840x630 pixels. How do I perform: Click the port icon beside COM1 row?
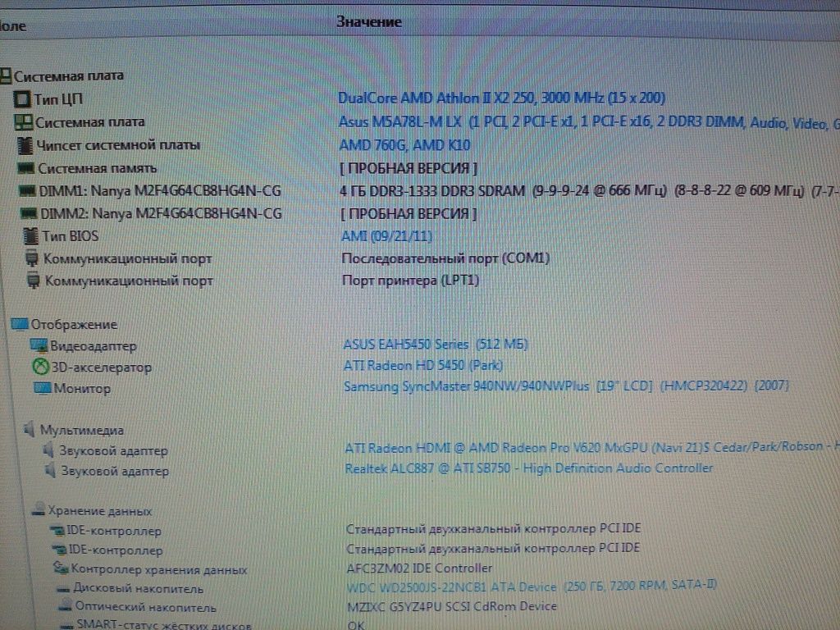pyautogui.click(x=32, y=258)
